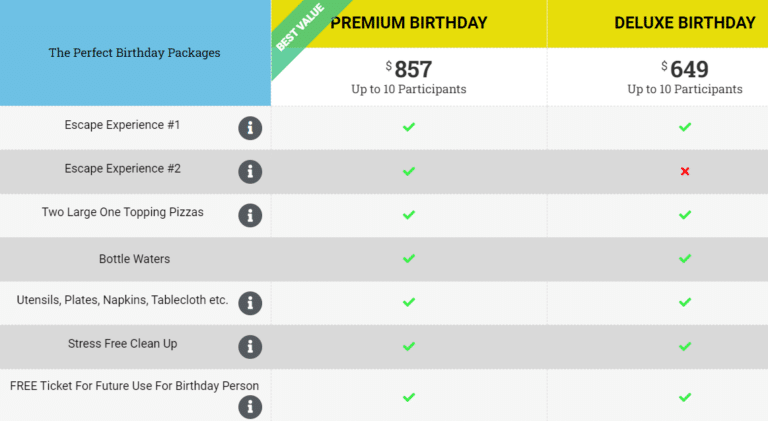Image resolution: width=768 pixels, height=421 pixels.
Task: Click the BEST VALUE ribbon
Action: tap(300, 28)
